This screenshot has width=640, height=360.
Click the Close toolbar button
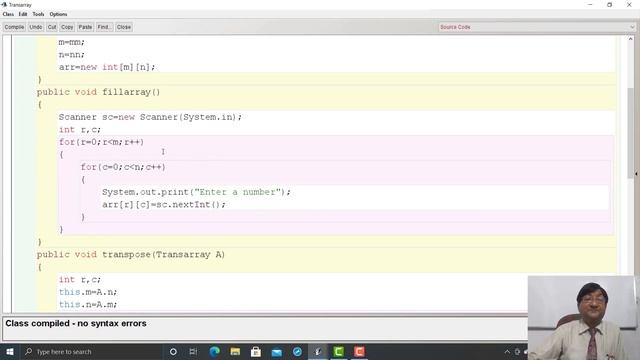[124, 27]
